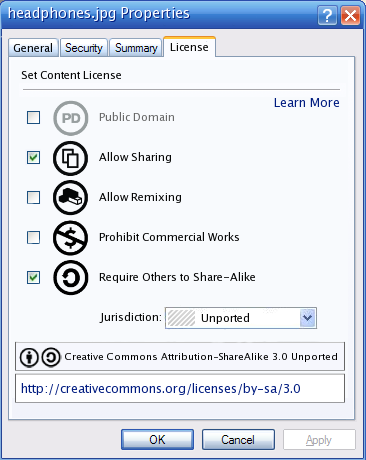Click the Require Others to Share-Alike label

pyautogui.click(x=177, y=277)
